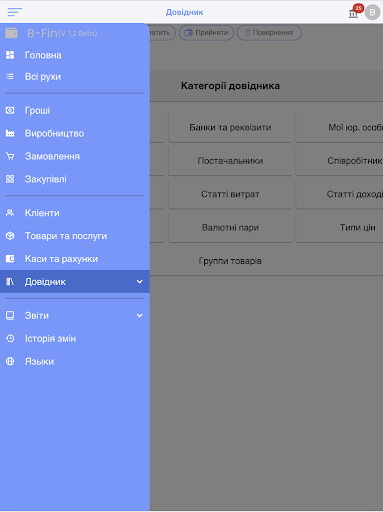Select the Довідник menu item
The width and height of the screenshot is (383, 512).
(x=75, y=282)
